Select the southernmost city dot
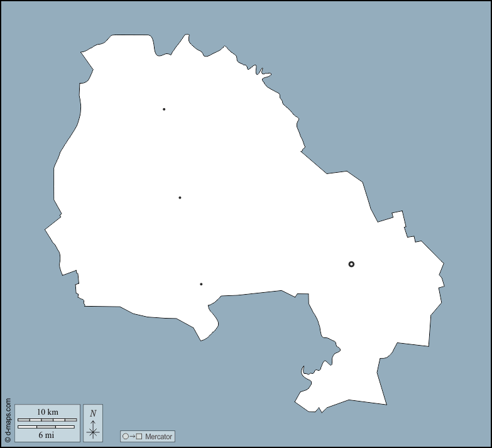 (201, 284)
